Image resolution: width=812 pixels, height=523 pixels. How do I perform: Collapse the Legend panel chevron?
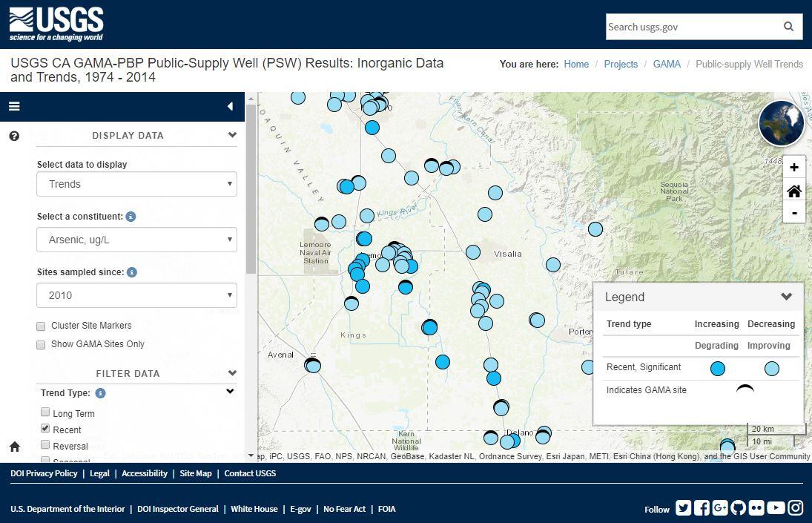pos(787,297)
